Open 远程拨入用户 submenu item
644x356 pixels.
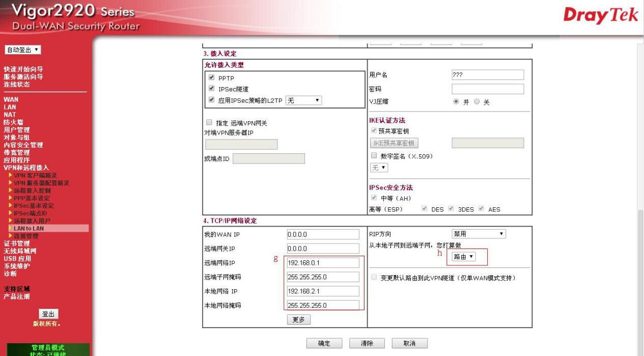32,221
